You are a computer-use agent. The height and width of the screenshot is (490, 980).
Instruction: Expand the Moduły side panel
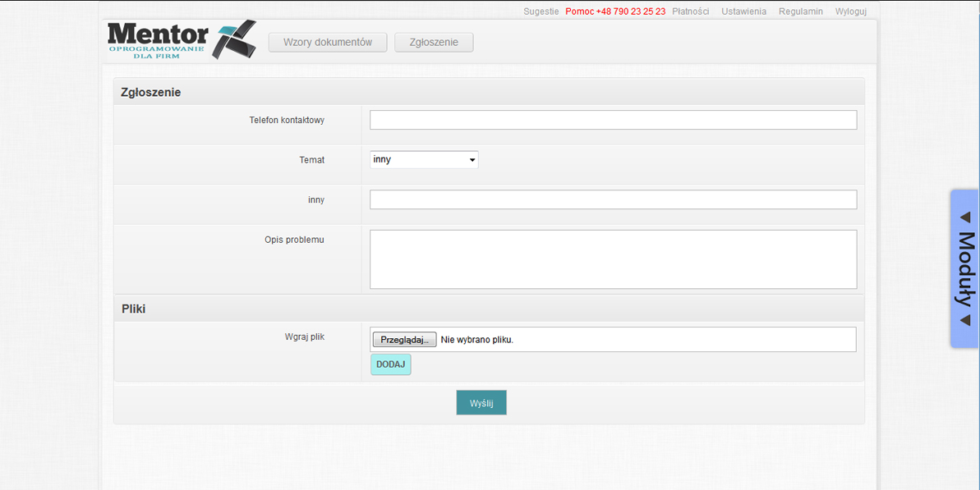coord(964,268)
